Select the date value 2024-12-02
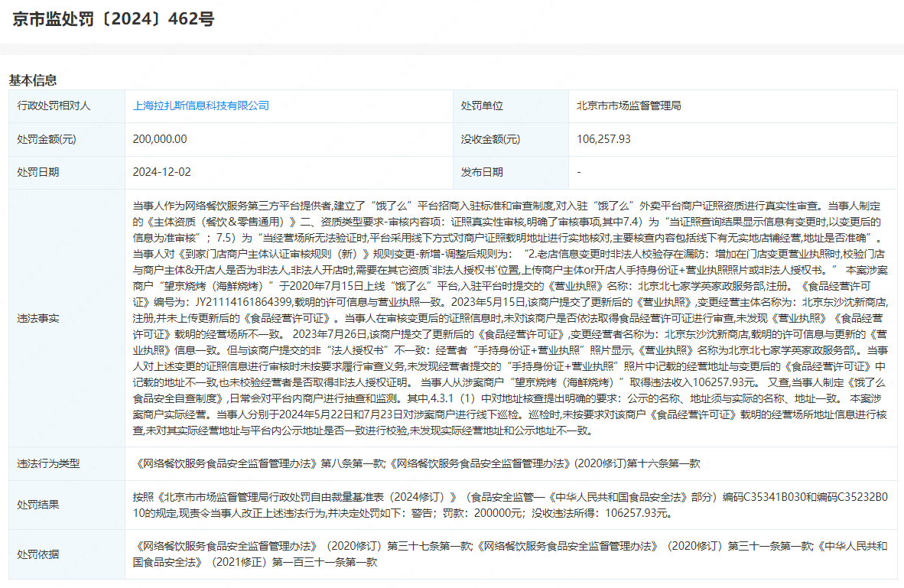904x588 pixels. tap(163, 172)
